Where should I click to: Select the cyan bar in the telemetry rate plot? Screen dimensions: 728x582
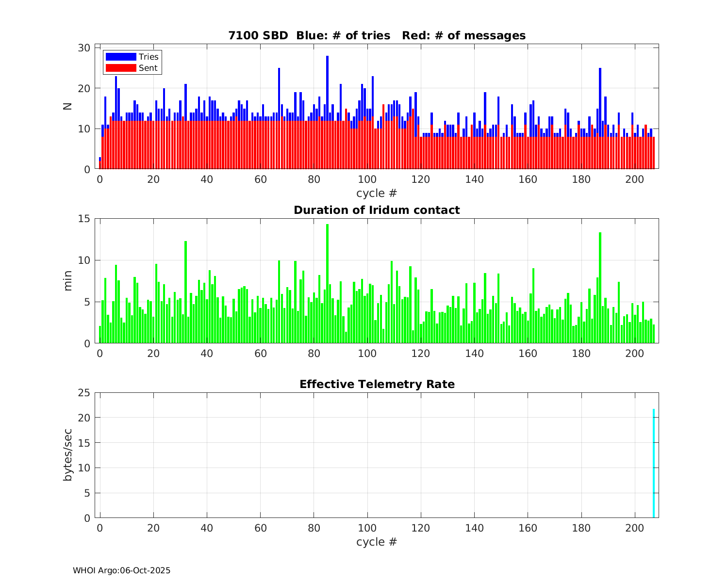tap(654, 463)
